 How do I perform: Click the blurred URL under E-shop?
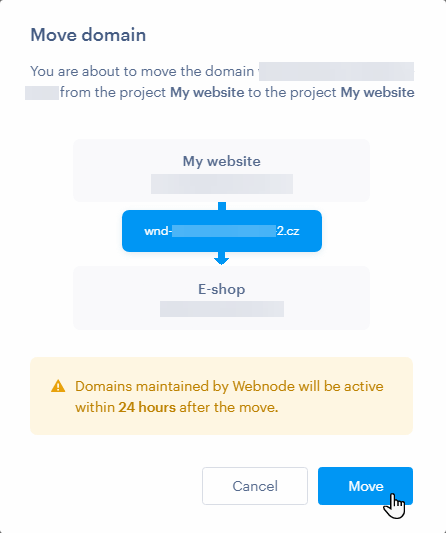(222, 309)
